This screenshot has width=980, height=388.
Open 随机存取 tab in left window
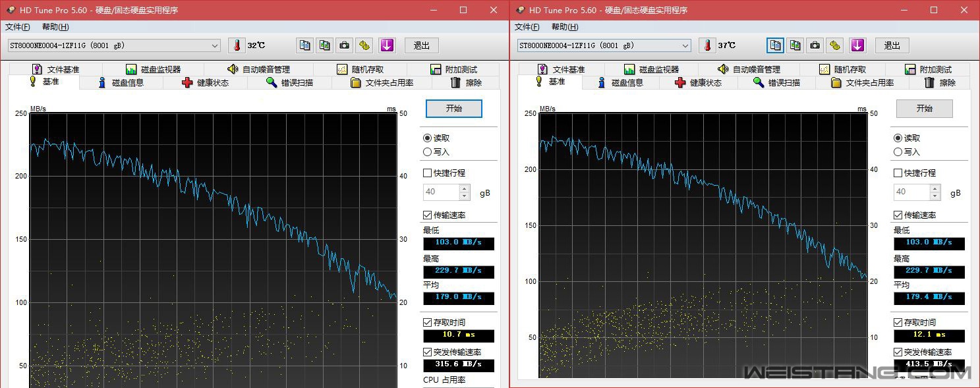(x=360, y=69)
